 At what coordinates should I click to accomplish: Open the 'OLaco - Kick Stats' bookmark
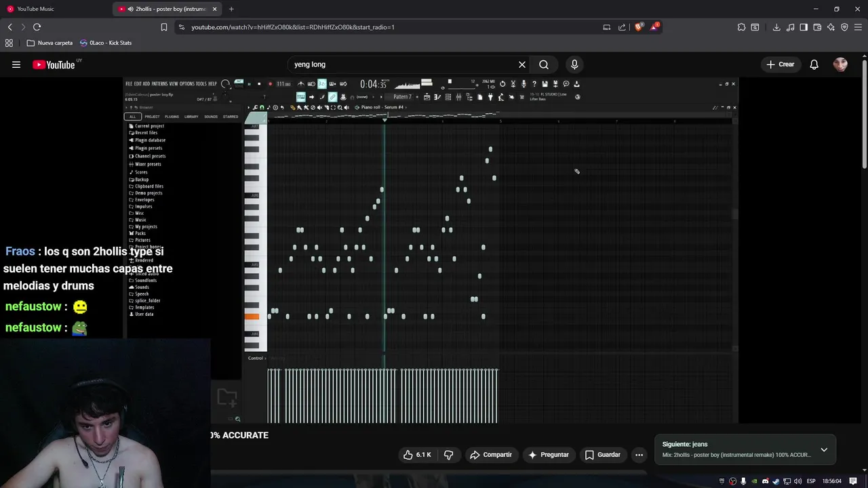(106, 43)
